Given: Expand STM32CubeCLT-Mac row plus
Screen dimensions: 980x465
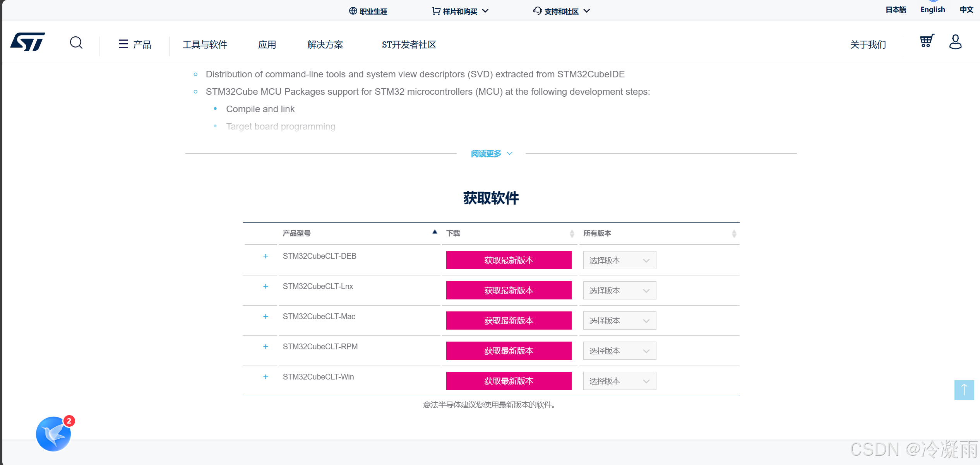Looking at the screenshot, I should [266, 316].
